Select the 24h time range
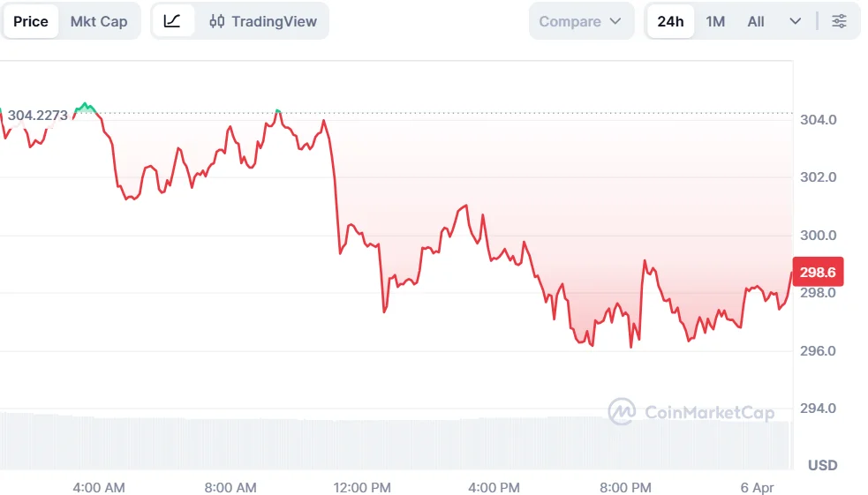The image size is (868, 495). [x=670, y=21]
